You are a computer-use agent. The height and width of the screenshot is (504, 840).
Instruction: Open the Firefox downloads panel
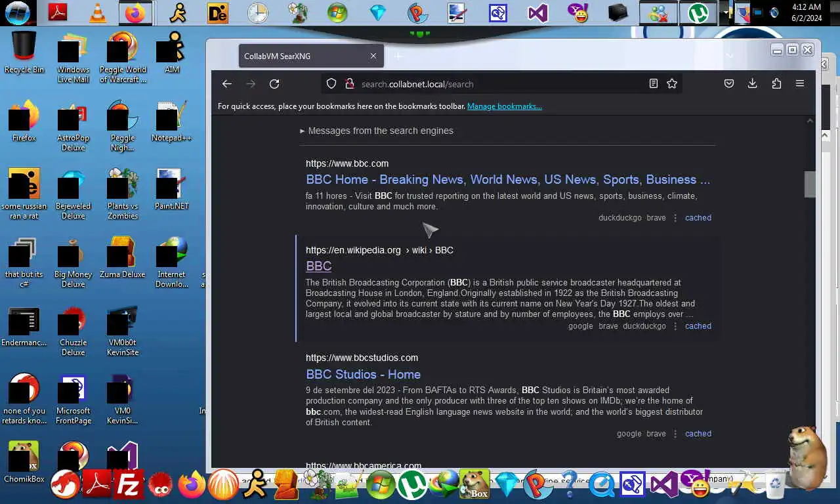coord(753,84)
